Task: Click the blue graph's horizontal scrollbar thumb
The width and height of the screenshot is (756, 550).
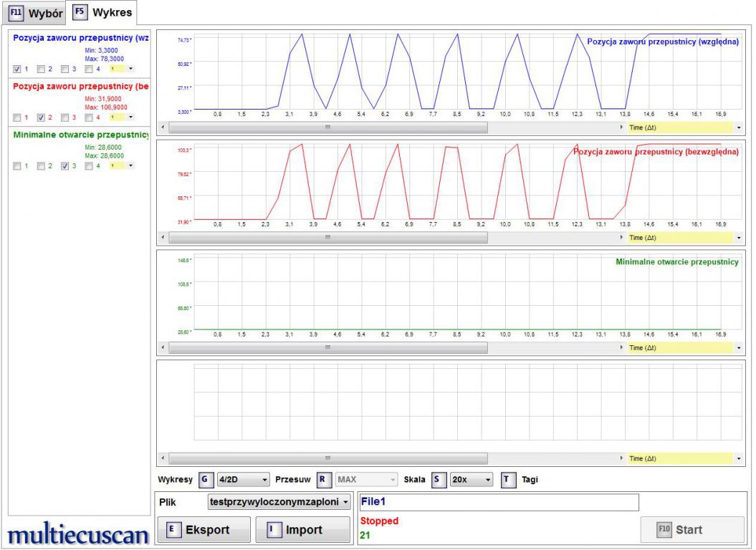Action: (327, 127)
